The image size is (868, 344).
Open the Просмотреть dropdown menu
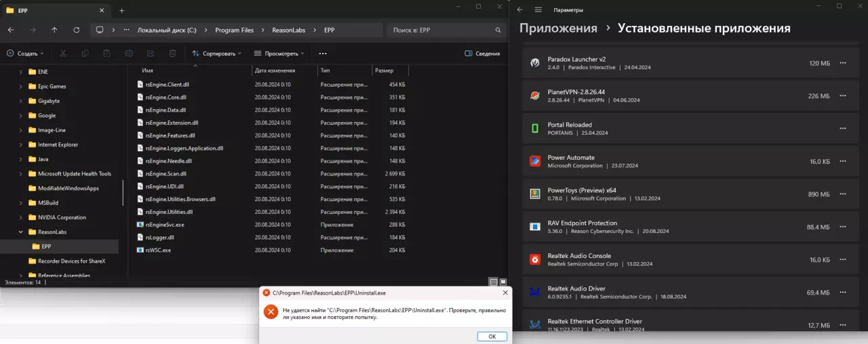pyautogui.click(x=279, y=53)
